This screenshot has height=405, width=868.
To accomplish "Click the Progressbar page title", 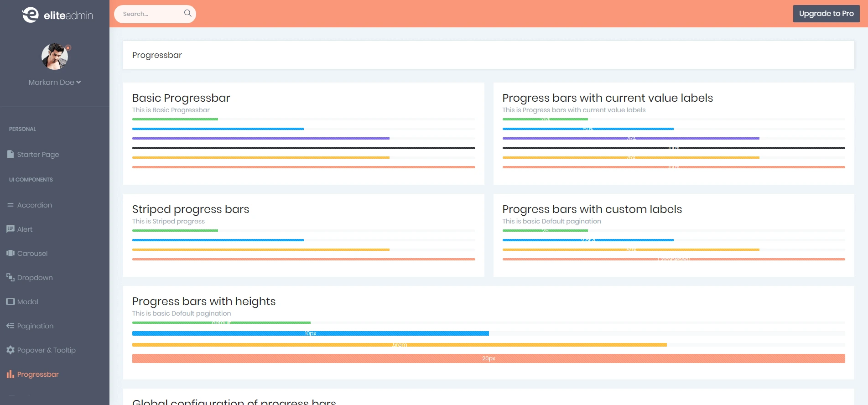I will [157, 55].
